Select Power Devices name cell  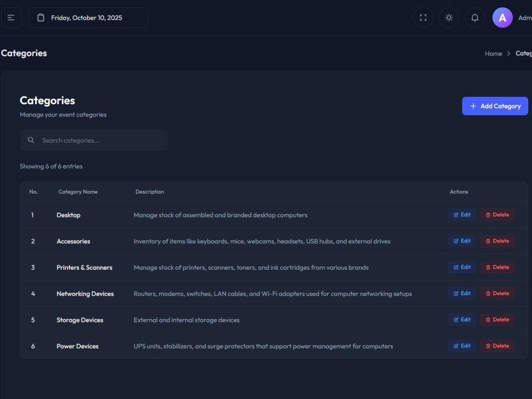click(77, 346)
